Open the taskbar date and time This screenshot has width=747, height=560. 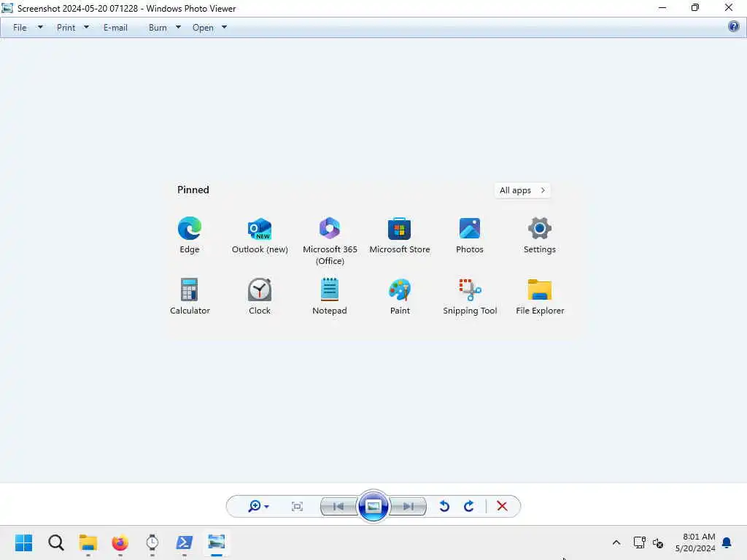pyautogui.click(x=695, y=542)
